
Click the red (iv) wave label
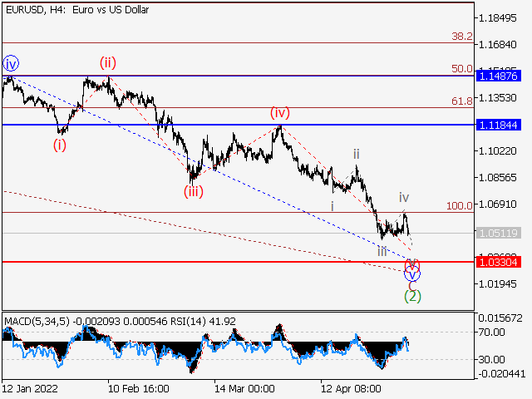click(x=280, y=113)
